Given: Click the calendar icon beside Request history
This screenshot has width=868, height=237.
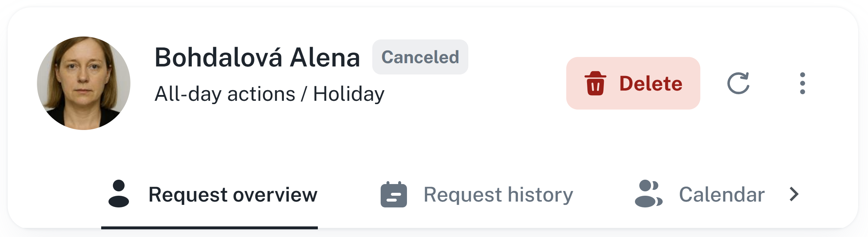Looking at the screenshot, I should coord(393,194).
